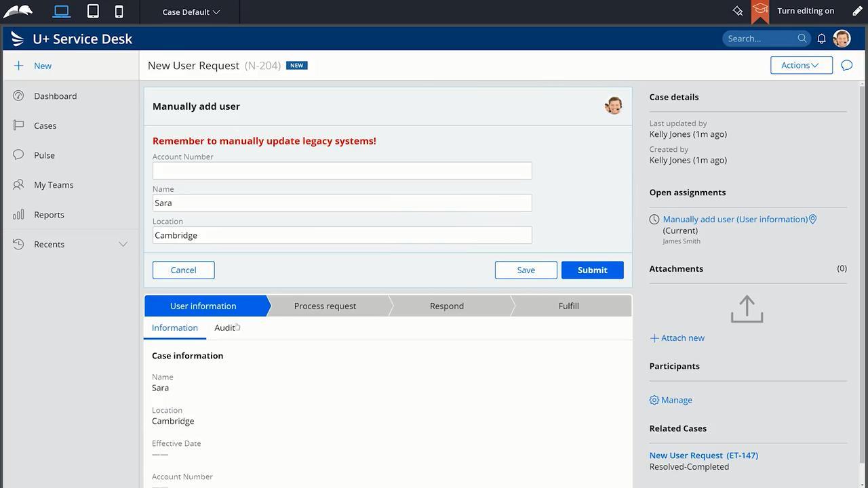The width and height of the screenshot is (868, 488).
Task: Switch to the Audit tab
Action: tap(224, 328)
